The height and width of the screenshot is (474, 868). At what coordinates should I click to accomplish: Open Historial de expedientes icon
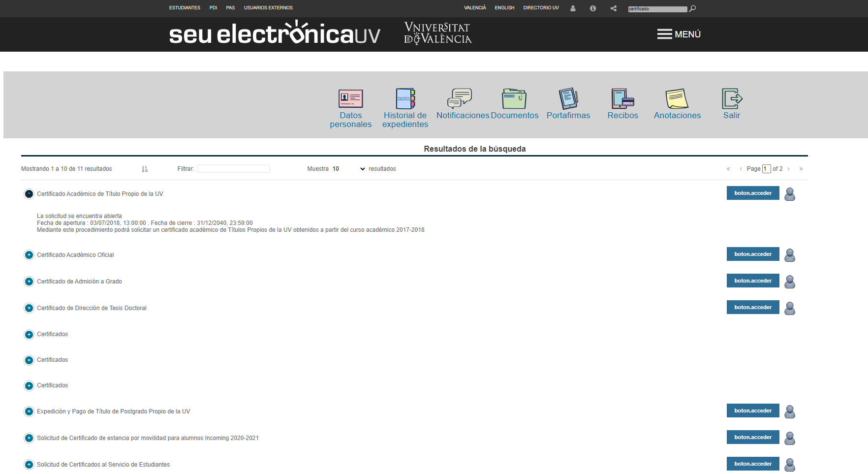tap(405, 99)
